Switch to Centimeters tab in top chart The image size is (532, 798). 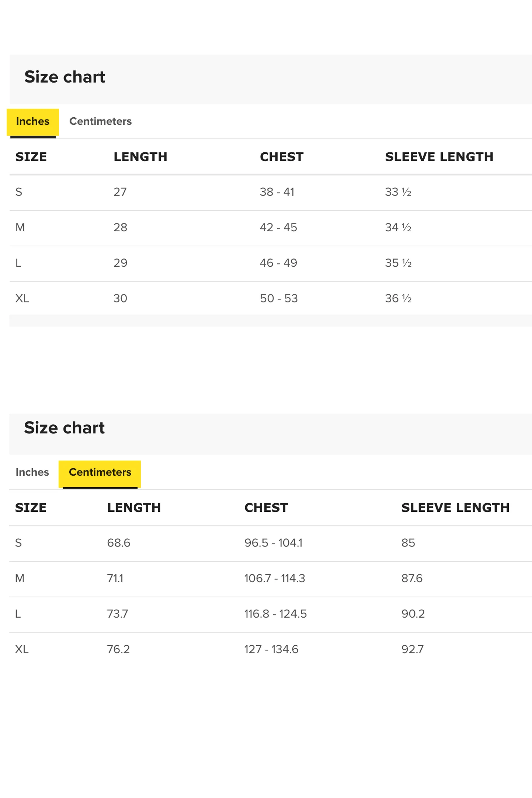point(100,121)
